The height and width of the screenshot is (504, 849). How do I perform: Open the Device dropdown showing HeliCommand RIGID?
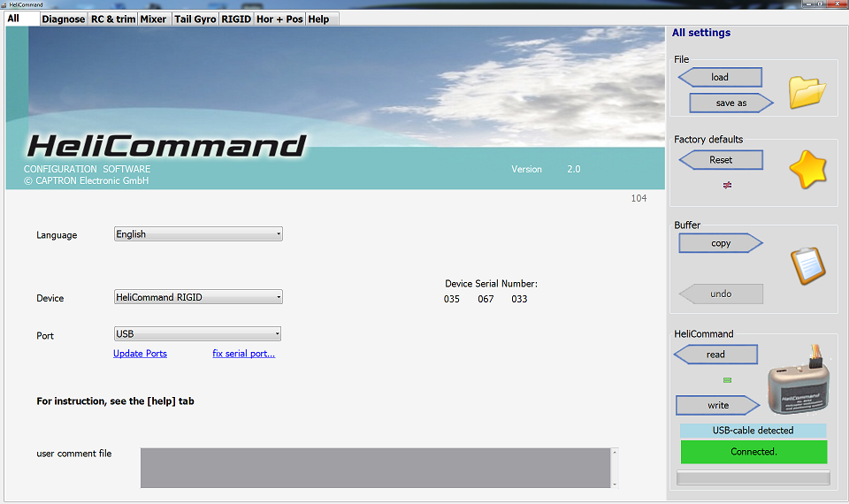tap(198, 297)
